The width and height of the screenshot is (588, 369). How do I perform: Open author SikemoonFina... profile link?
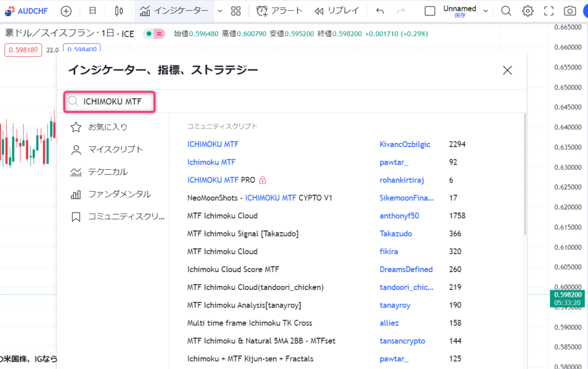407,198
